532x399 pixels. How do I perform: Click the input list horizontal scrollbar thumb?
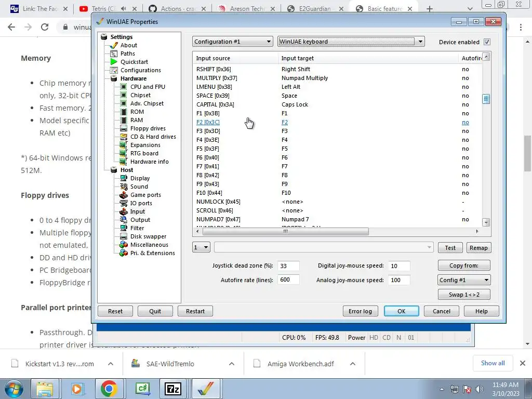coord(285,231)
